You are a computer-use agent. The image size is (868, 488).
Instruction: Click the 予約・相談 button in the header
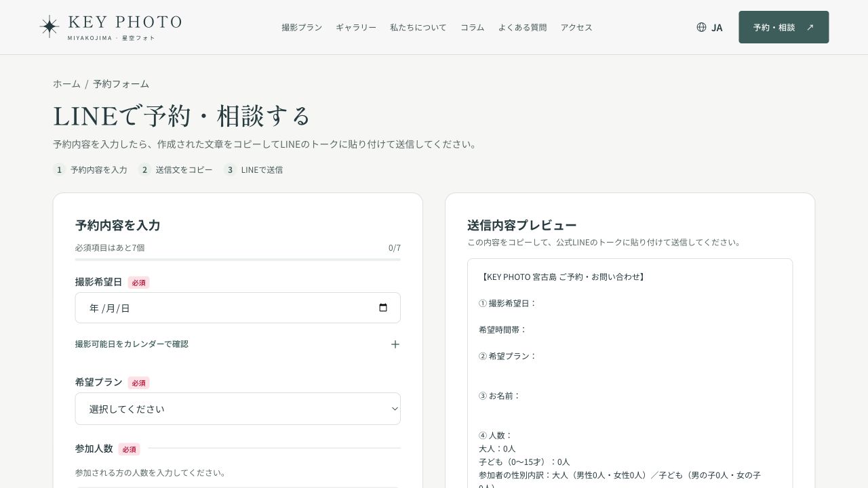pos(784,27)
